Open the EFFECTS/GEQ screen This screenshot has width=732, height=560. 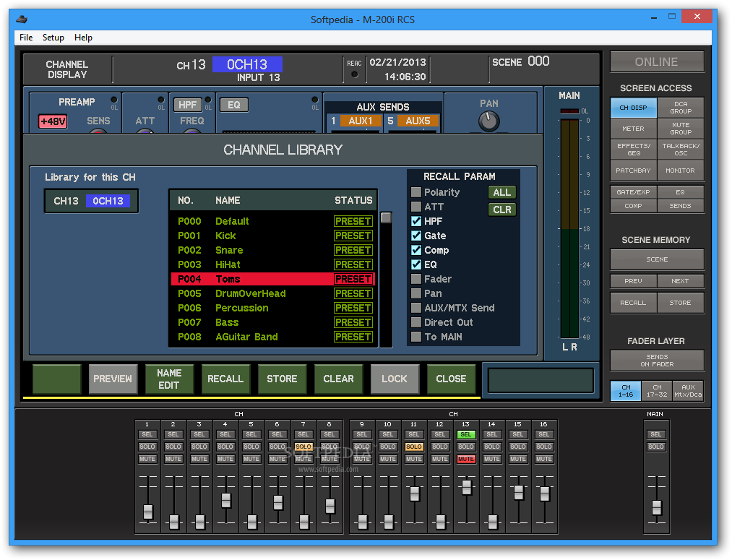pos(633,150)
